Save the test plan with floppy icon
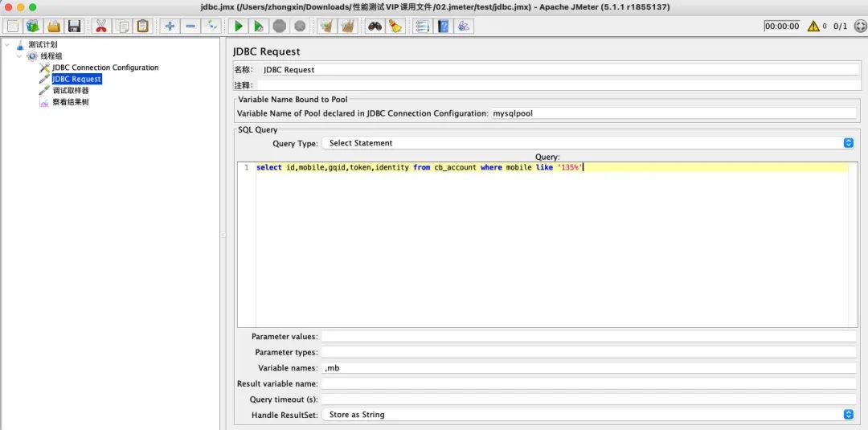Viewport: 868px width, 430px height. (x=74, y=26)
